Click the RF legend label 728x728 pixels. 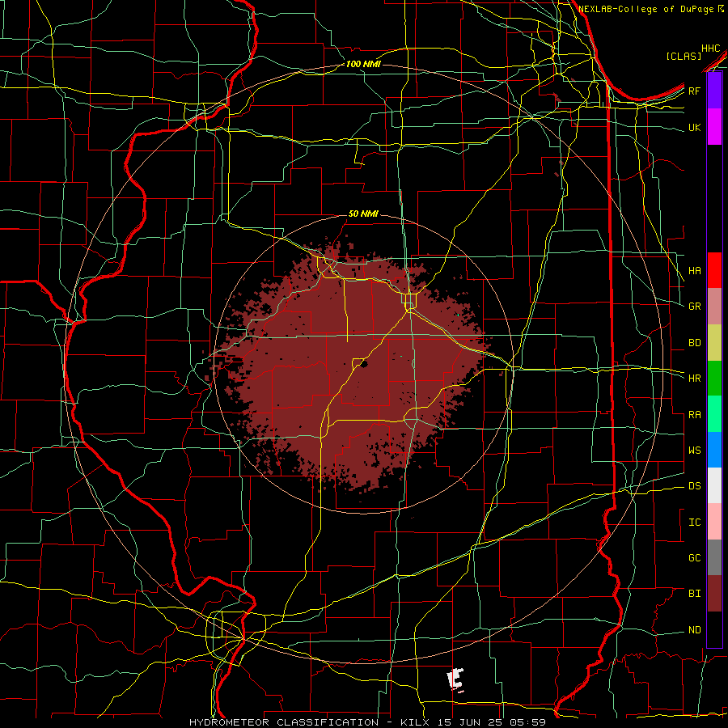(x=694, y=91)
